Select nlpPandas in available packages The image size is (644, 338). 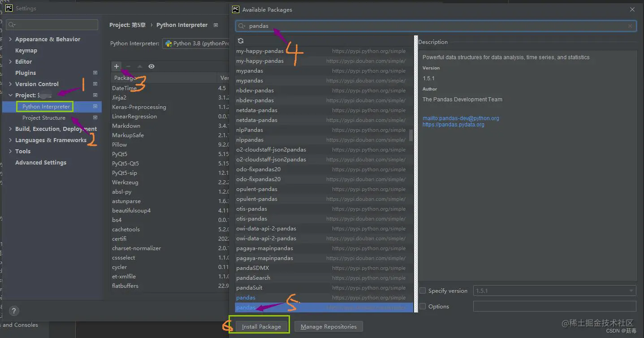321,130
